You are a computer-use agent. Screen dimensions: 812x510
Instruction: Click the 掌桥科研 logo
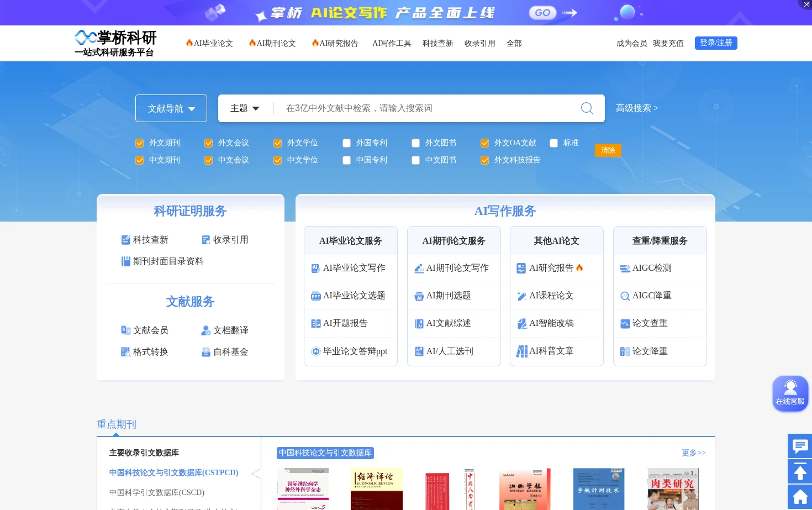(115, 43)
